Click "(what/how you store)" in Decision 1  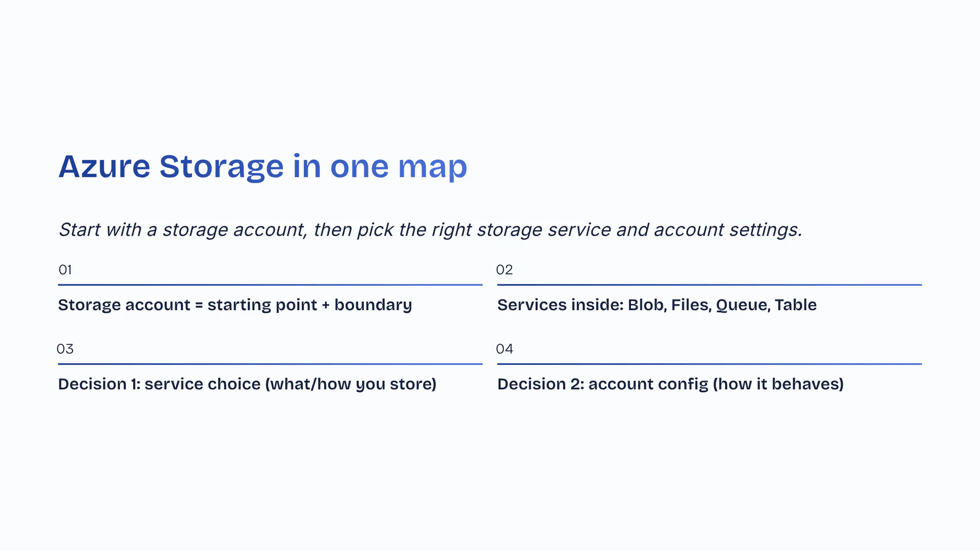point(351,384)
